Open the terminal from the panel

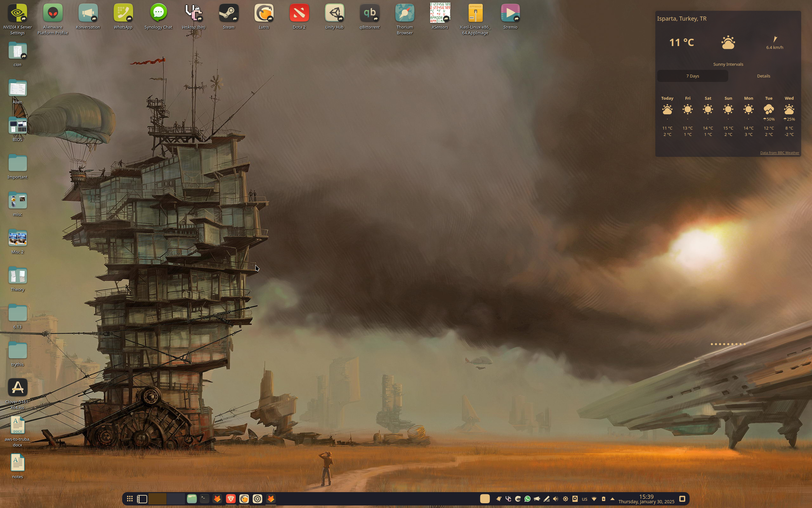(x=204, y=499)
